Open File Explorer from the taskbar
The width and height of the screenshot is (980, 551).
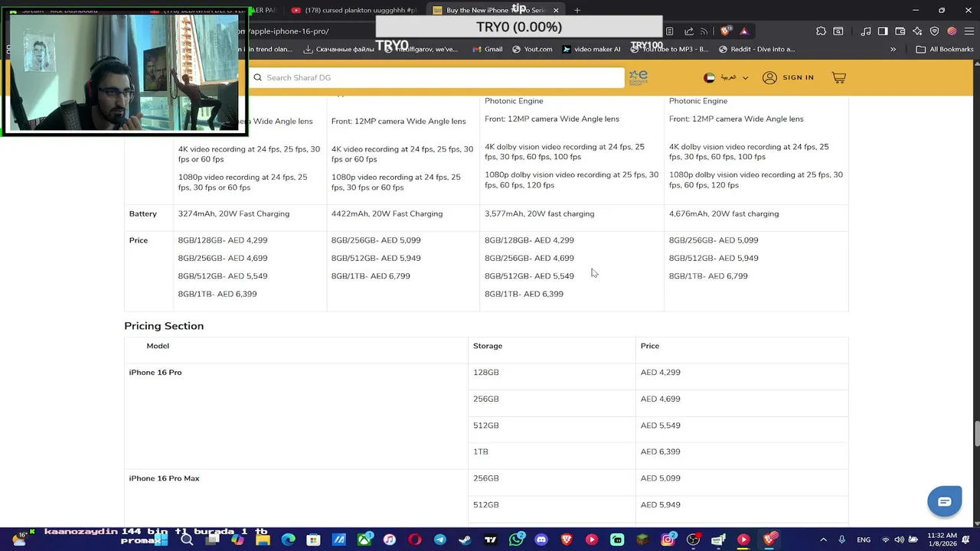[x=263, y=540]
